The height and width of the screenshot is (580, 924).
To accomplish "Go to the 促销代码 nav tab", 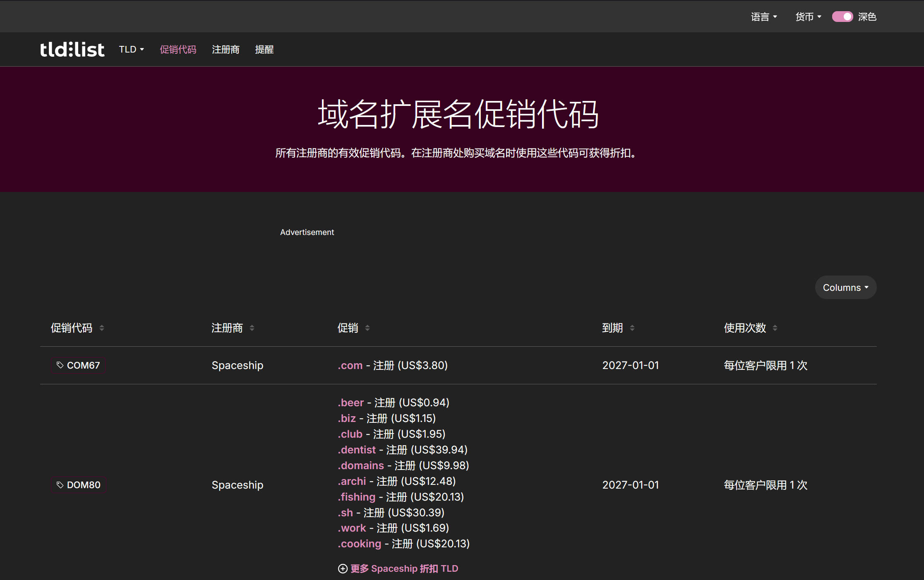I will coord(178,50).
